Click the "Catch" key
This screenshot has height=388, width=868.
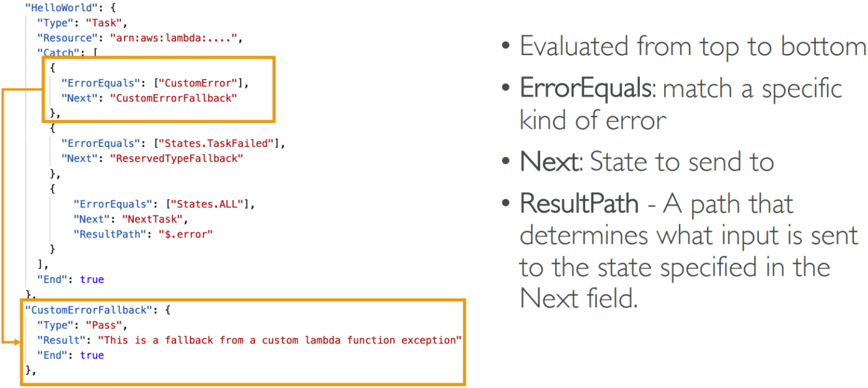[x=55, y=53]
